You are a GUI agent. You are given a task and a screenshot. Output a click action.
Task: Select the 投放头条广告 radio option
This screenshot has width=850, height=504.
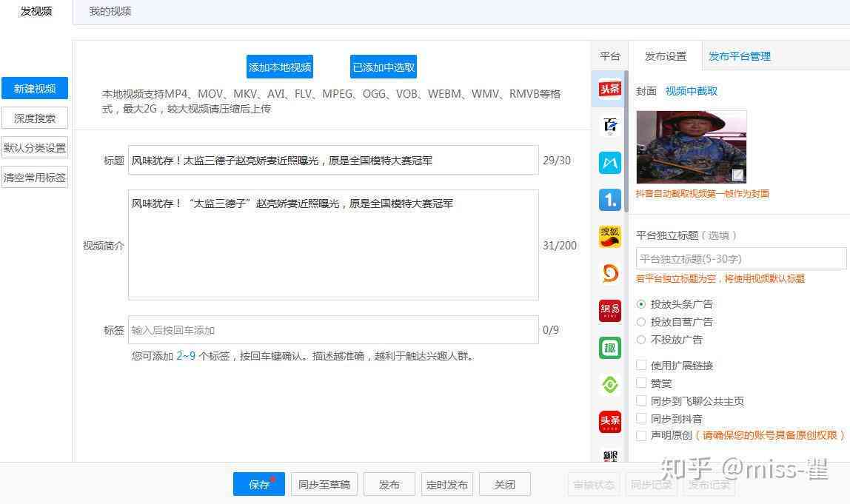tap(641, 304)
